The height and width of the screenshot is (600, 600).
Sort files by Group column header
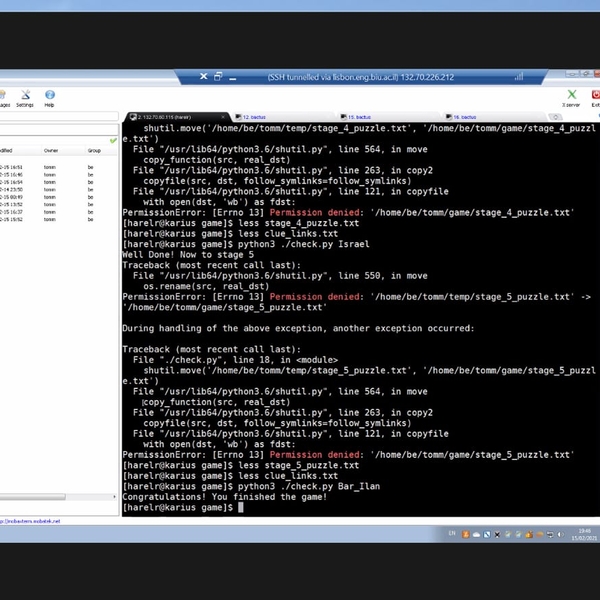point(94,151)
